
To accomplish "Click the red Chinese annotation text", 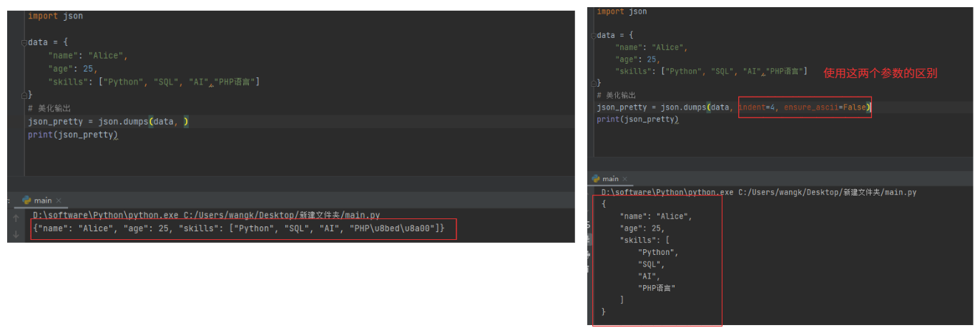I will pos(880,73).
